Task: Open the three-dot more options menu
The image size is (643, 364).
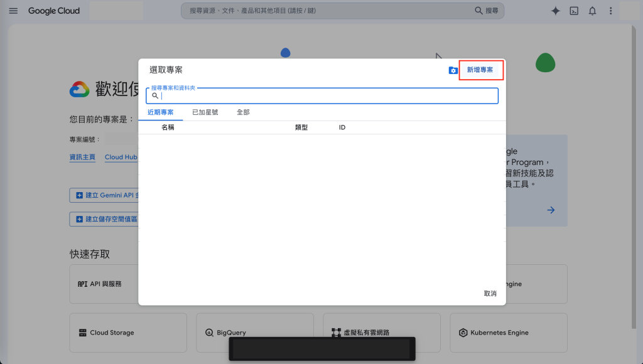Action: [610, 11]
